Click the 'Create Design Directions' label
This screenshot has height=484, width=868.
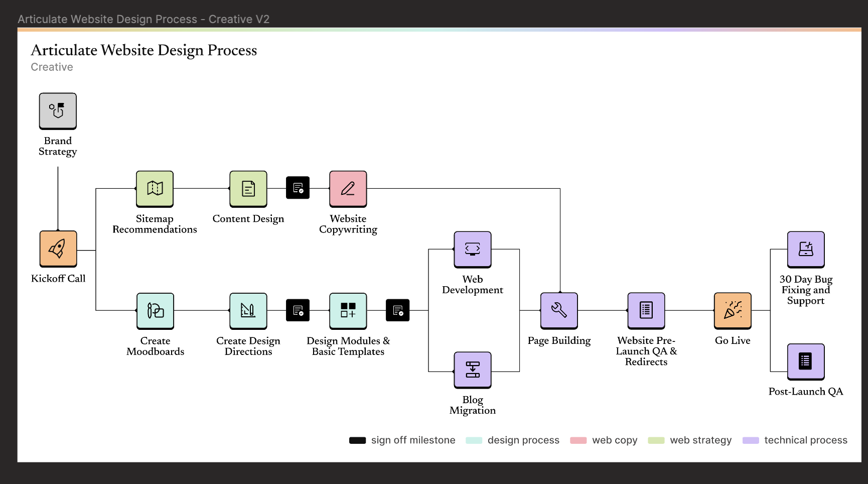[248, 346]
